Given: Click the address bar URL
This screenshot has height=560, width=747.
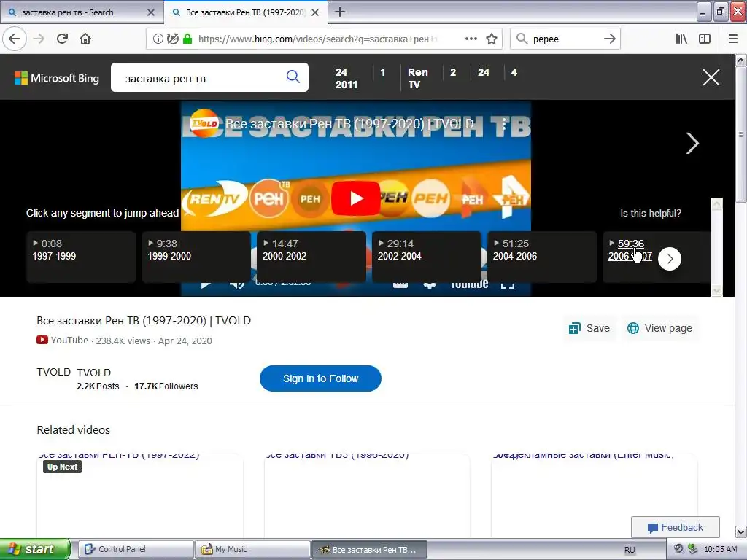Looking at the screenshot, I should click(317, 39).
